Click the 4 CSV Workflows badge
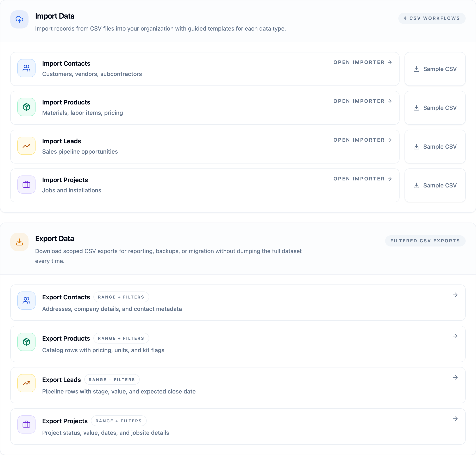The width and height of the screenshot is (476, 455). (432, 18)
